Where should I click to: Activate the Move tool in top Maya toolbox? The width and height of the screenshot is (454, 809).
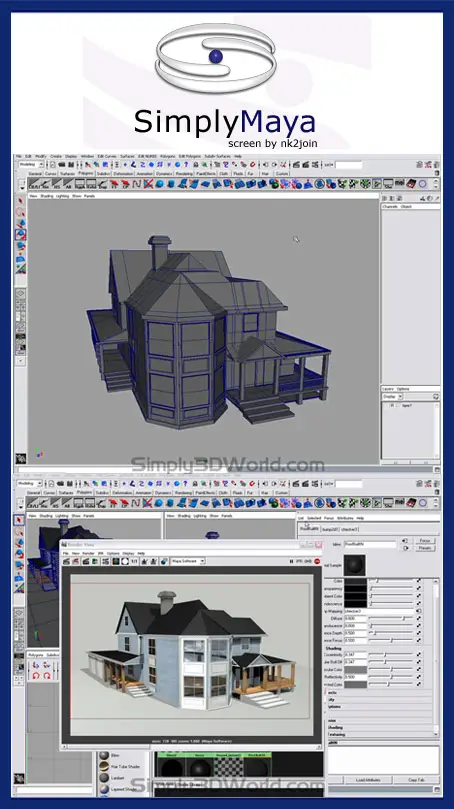point(21,223)
